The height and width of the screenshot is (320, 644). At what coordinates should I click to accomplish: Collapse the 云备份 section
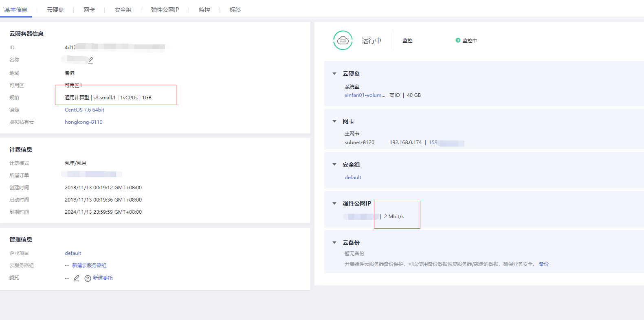334,243
